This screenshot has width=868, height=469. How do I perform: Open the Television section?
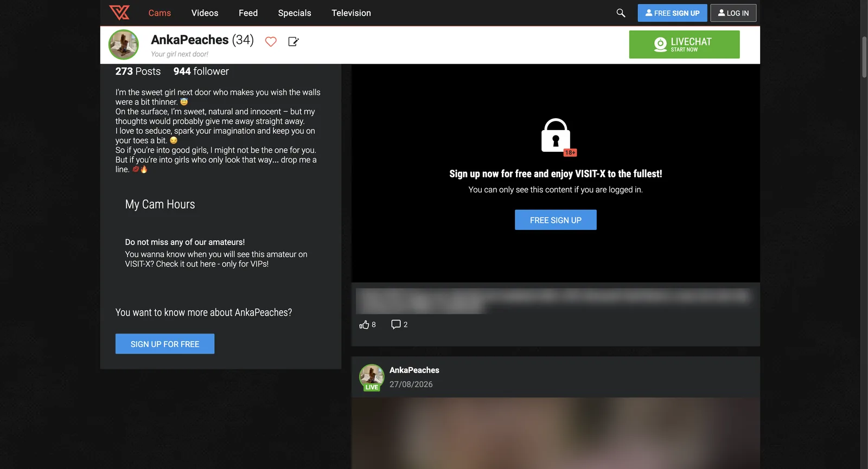point(351,13)
